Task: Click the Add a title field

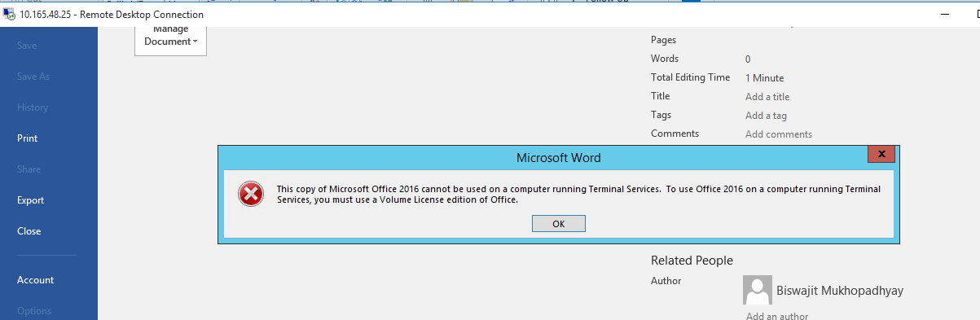Action: point(767,97)
